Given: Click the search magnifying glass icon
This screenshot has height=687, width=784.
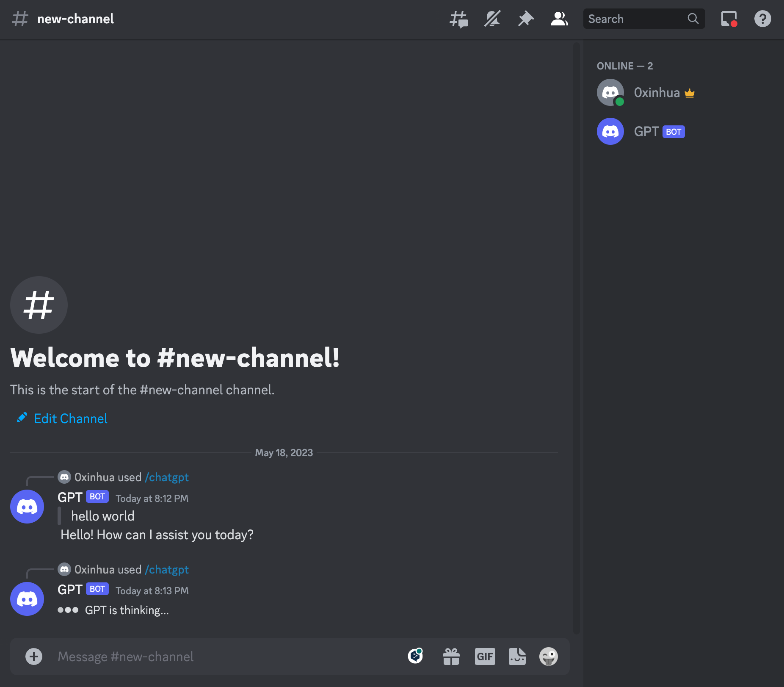Looking at the screenshot, I should 693,19.
